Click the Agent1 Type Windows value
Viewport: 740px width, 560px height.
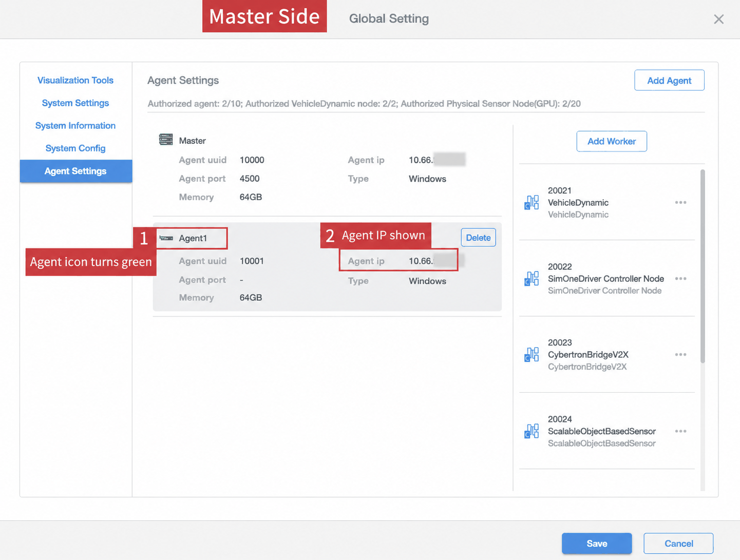tap(427, 281)
